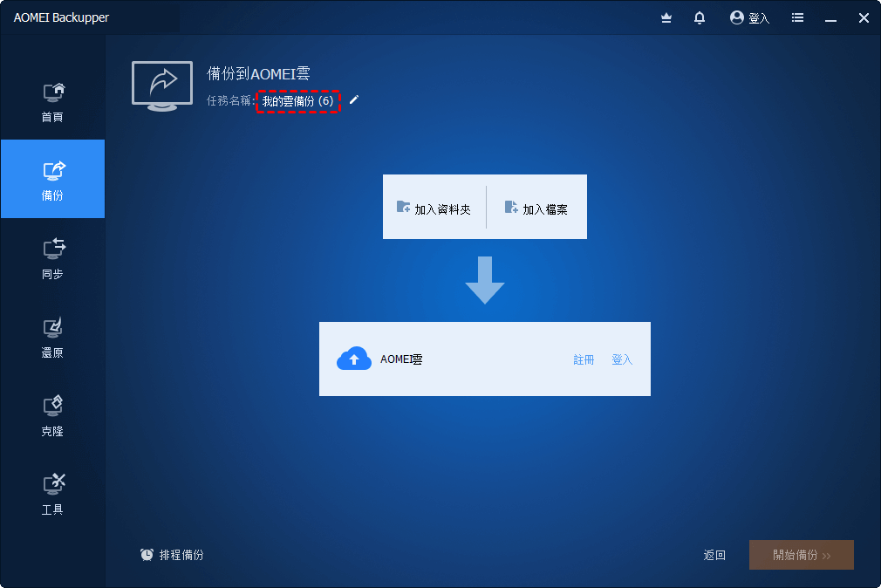Select the task name 我的雲備份 (6) field
Screen dimensions: 881x588
(298, 101)
